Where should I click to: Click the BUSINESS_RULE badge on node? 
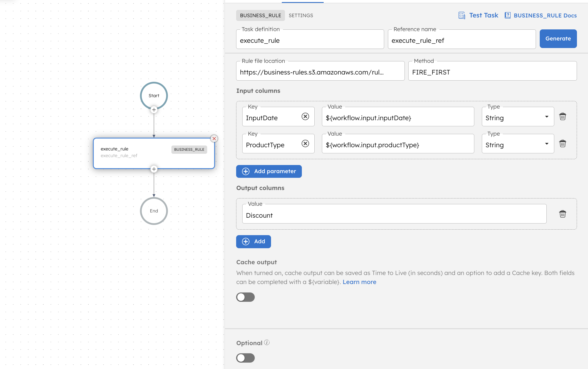tap(189, 149)
